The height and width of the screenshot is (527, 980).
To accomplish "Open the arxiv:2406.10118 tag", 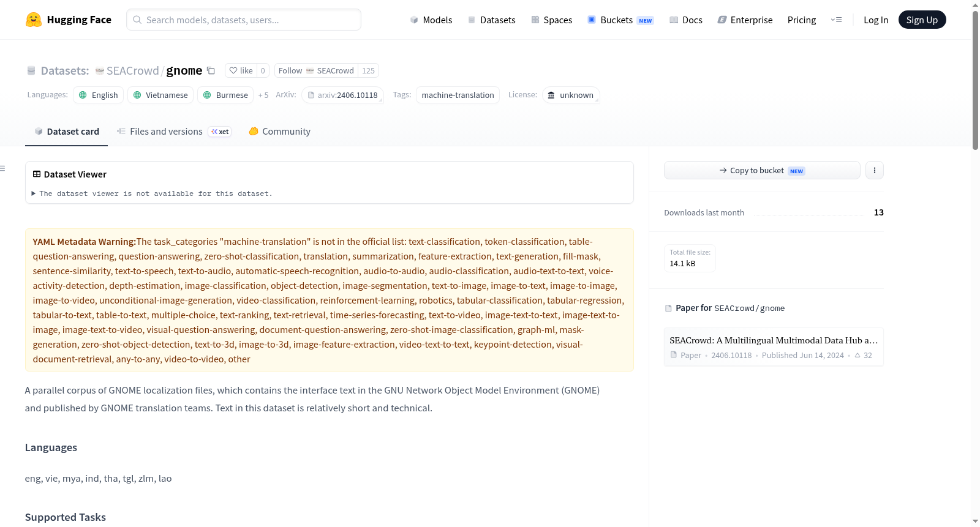I will 342,95.
